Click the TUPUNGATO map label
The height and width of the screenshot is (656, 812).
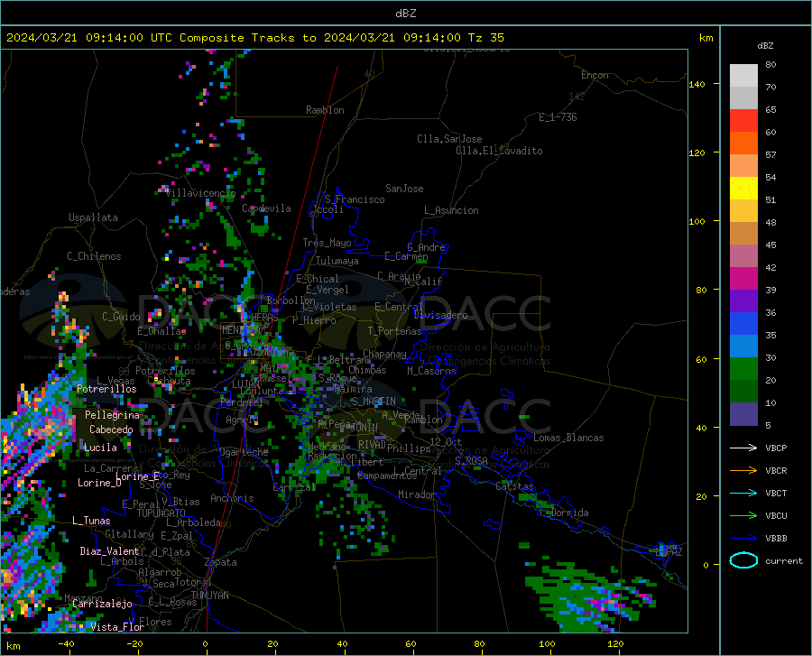click(x=161, y=513)
